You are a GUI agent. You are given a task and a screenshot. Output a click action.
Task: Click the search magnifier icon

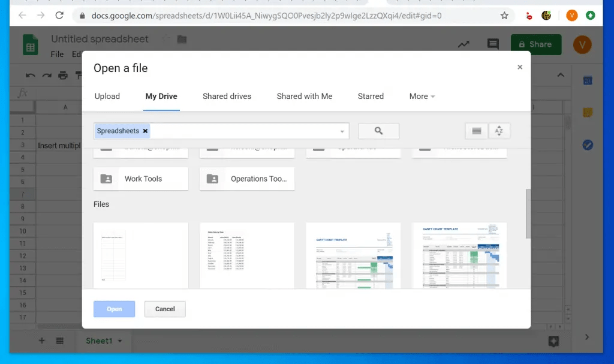378,131
